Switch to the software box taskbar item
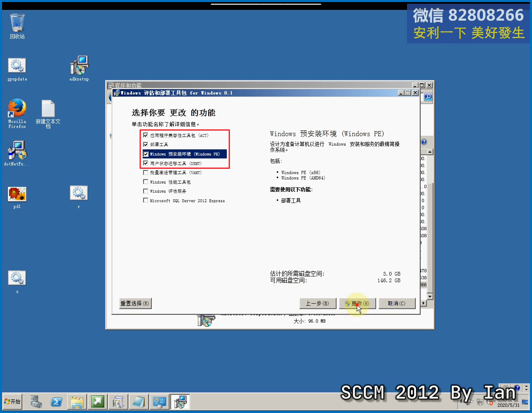532x413 pixels. click(x=118, y=401)
